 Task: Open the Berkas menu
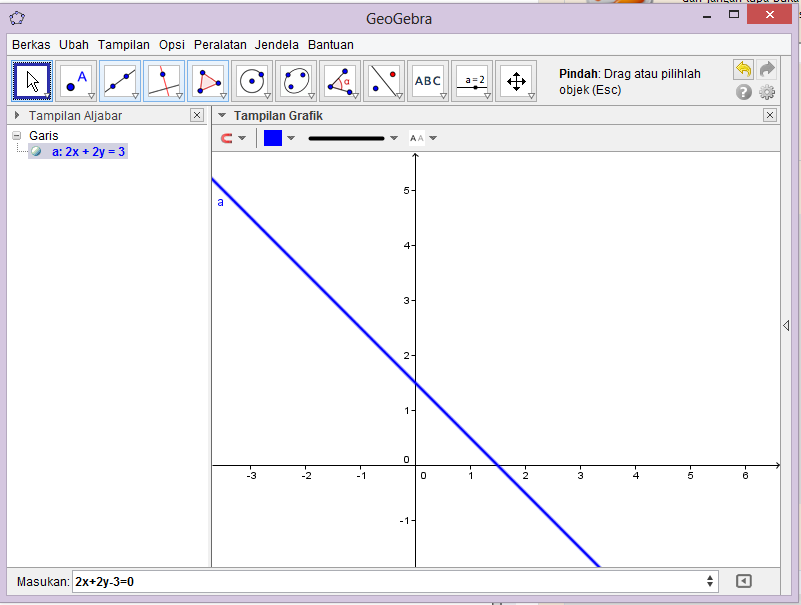click(x=31, y=45)
